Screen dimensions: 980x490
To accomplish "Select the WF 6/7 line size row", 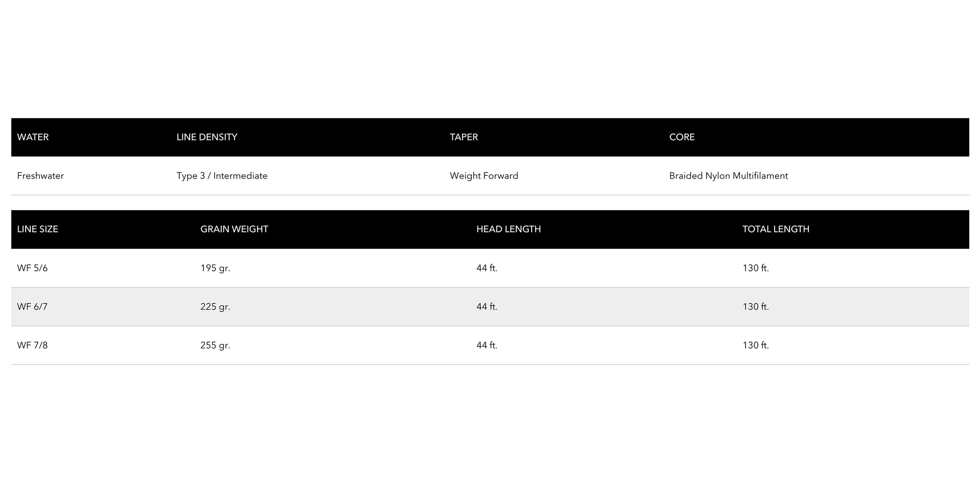I will (x=32, y=307).
